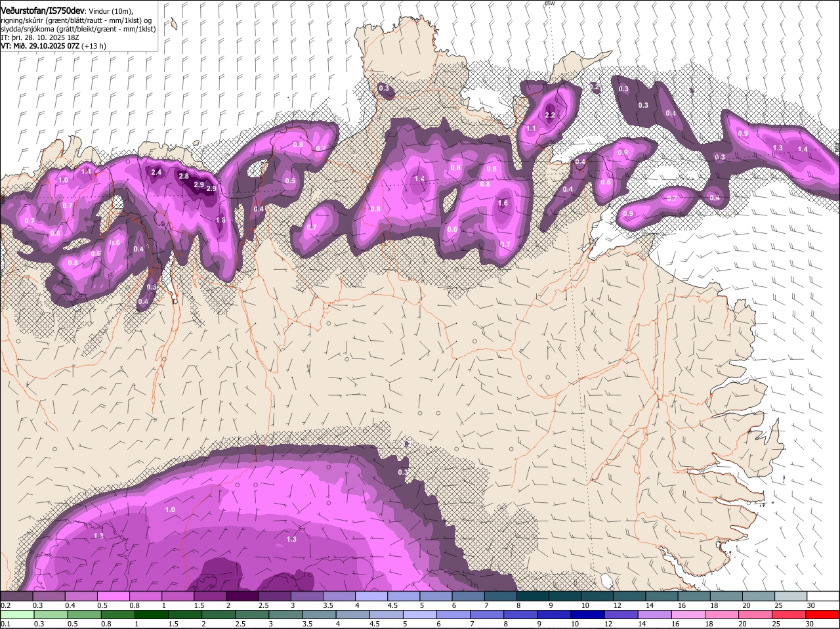Click the deep blue swatch between 10 and 12 in lower legend
840x629 pixels.
tap(587, 615)
